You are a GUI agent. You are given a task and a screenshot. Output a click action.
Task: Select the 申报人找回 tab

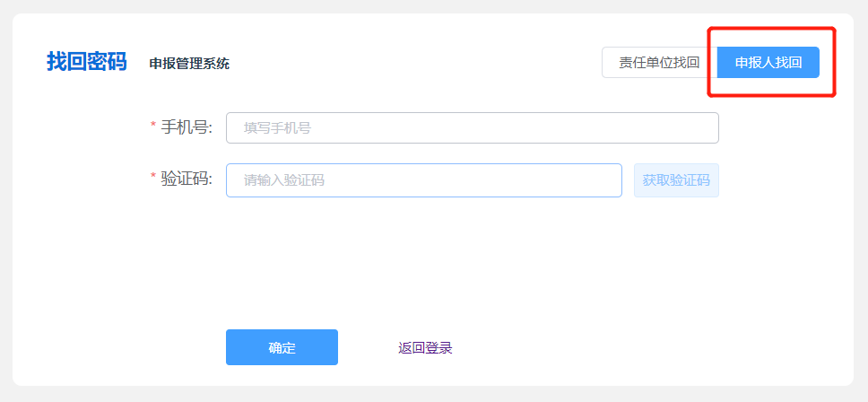tap(768, 63)
